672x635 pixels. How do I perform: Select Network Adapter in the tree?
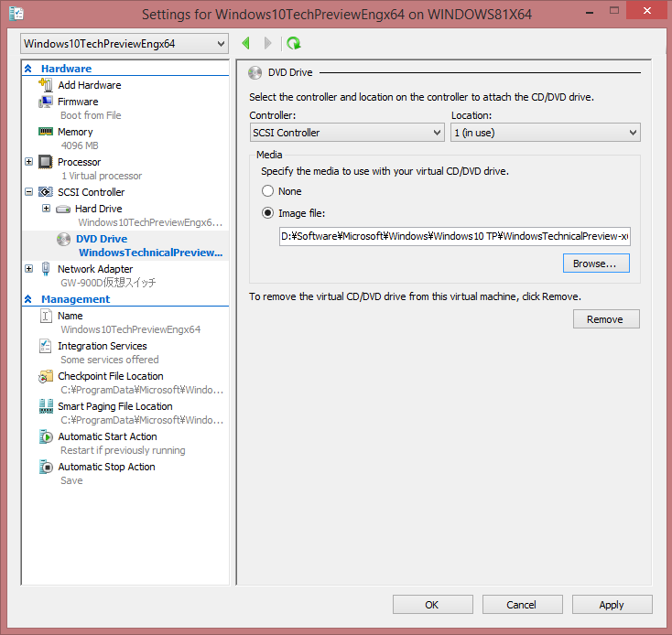[95, 269]
